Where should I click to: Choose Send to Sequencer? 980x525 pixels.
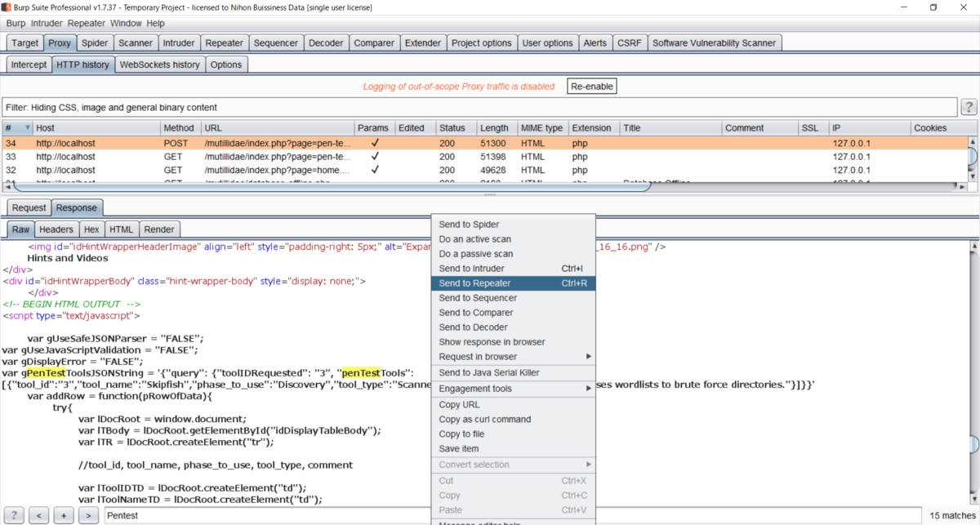pos(514,298)
